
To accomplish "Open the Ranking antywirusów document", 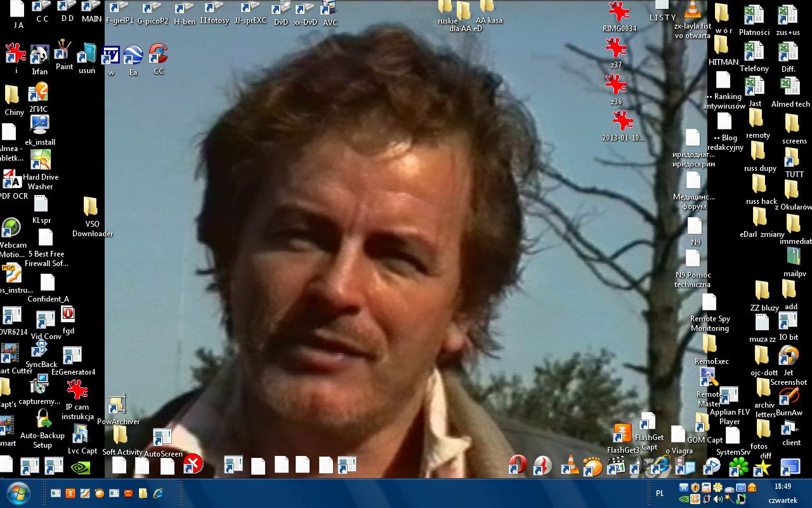I will pos(723,80).
